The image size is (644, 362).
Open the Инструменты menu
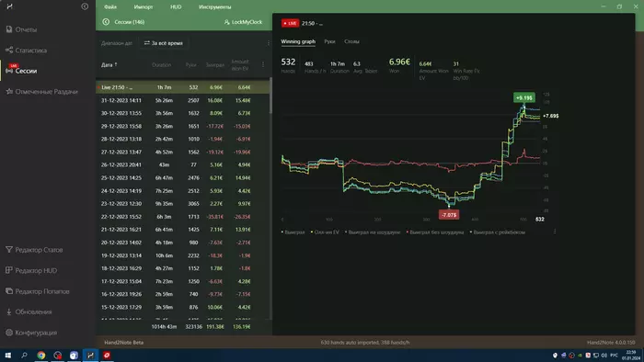coord(214,7)
